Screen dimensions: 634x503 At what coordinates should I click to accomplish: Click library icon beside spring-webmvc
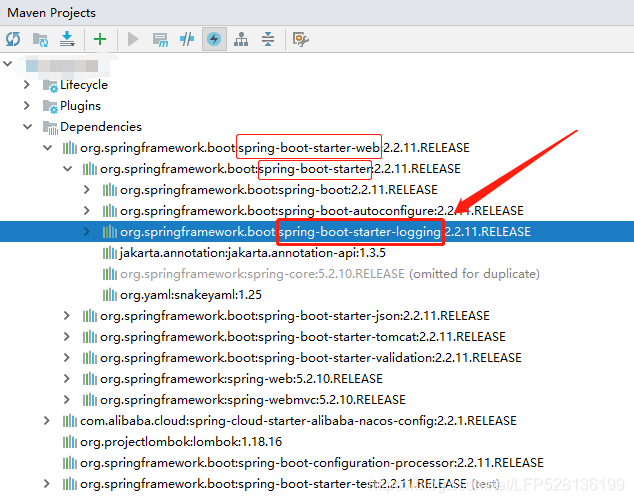[90, 400]
